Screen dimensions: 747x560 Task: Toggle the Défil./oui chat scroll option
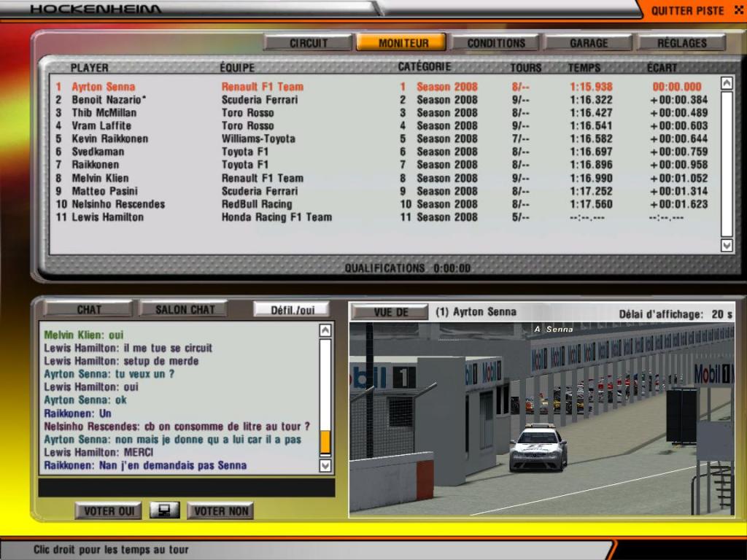(x=292, y=310)
